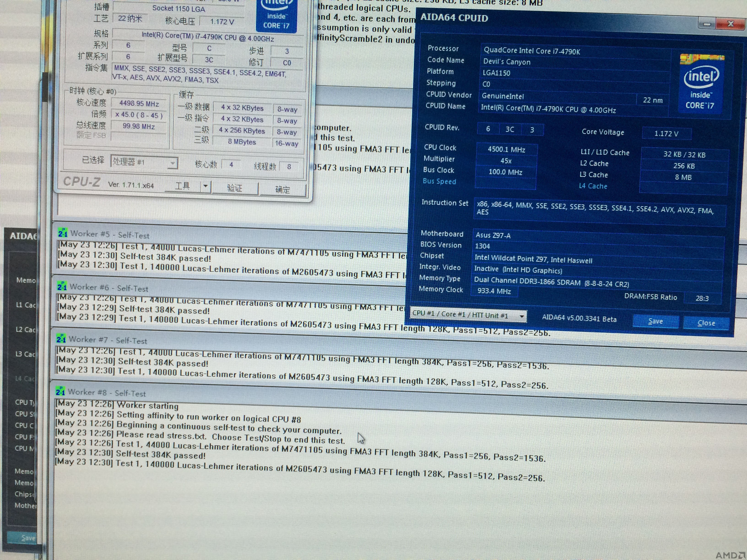Click the L4 Cache link in AIDA64 CPUID
Image resolution: width=747 pixels, height=560 pixels.
(593, 186)
